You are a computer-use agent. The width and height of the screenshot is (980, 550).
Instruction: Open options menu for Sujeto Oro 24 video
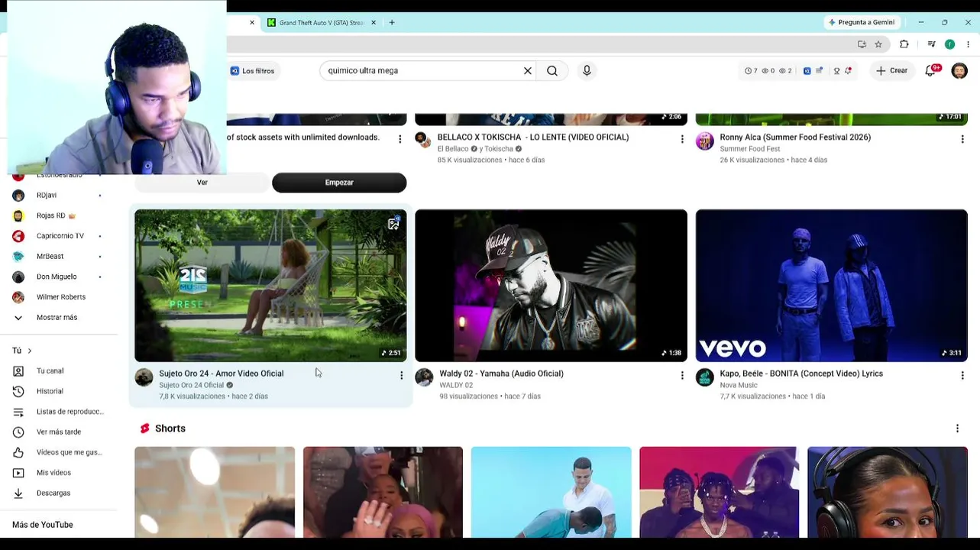[x=401, y=375]
